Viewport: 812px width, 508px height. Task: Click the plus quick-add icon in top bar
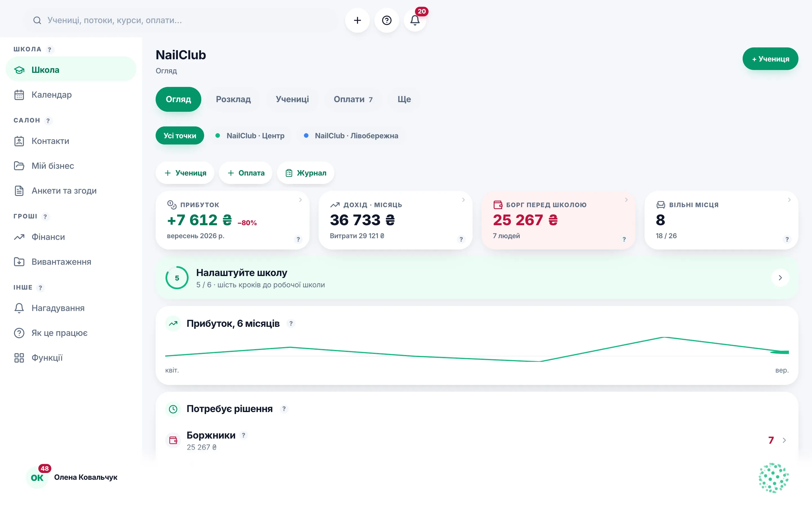coord(357,20)
